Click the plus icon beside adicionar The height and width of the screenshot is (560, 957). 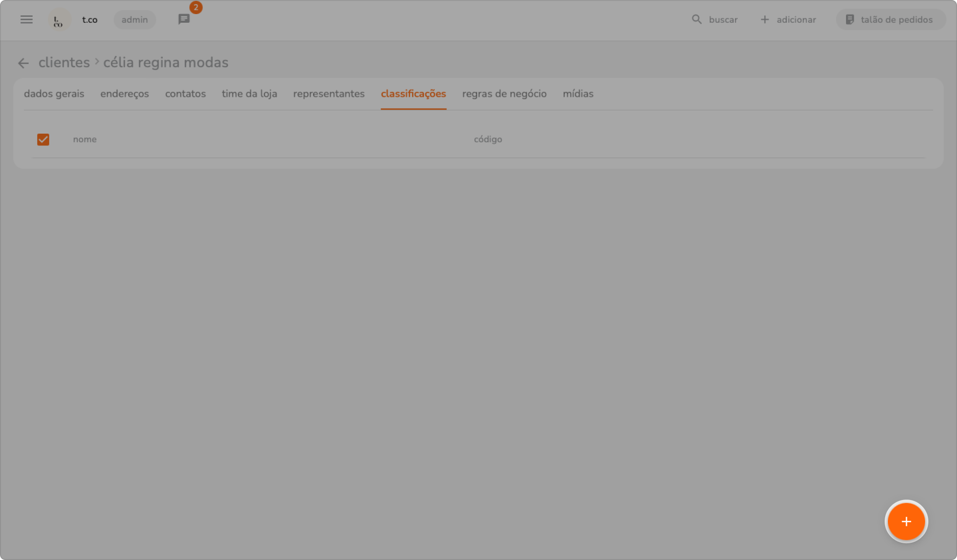point(765,20)
